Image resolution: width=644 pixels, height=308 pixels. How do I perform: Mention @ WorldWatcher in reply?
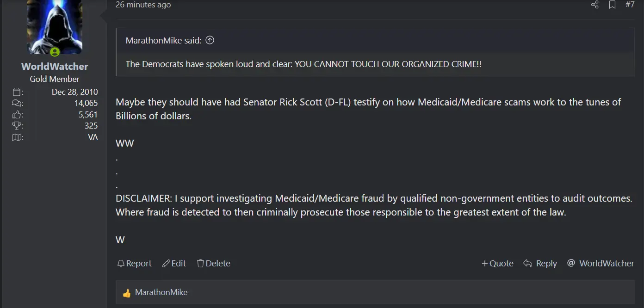pos(601,264)
